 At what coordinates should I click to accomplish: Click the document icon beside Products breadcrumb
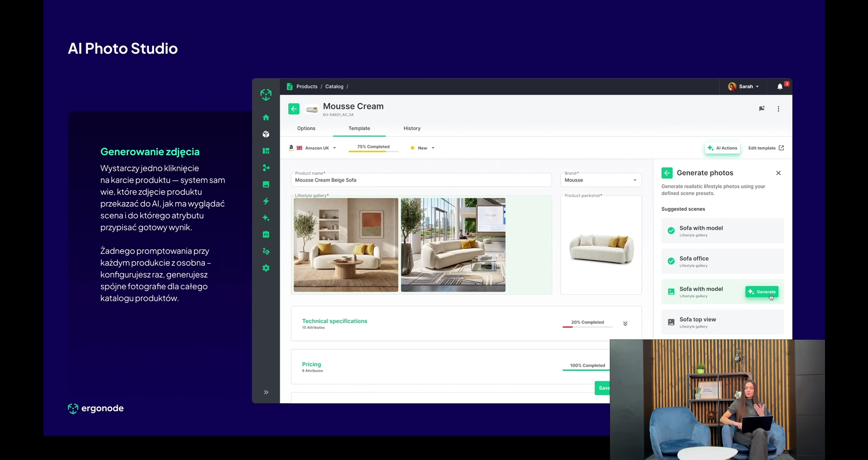289,86
